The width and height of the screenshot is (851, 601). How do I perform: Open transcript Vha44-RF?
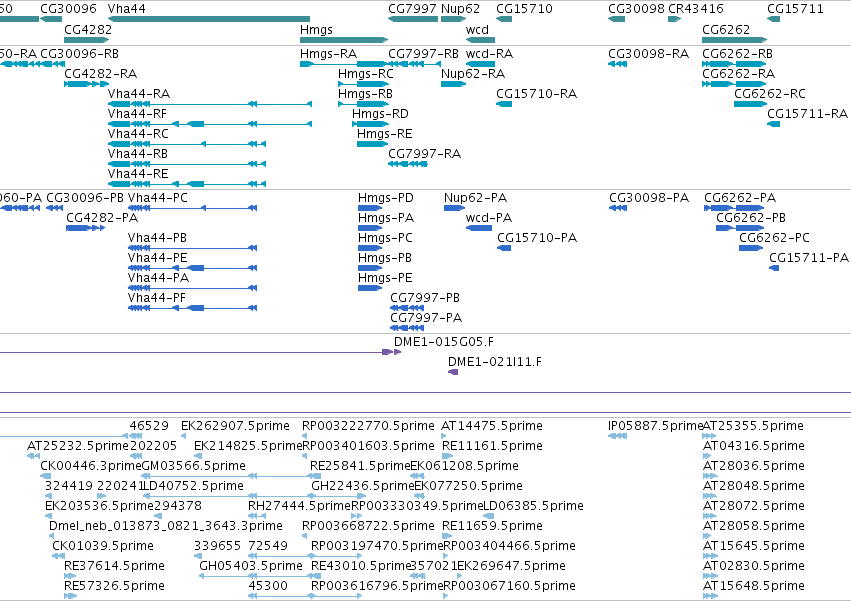(209, 124)
